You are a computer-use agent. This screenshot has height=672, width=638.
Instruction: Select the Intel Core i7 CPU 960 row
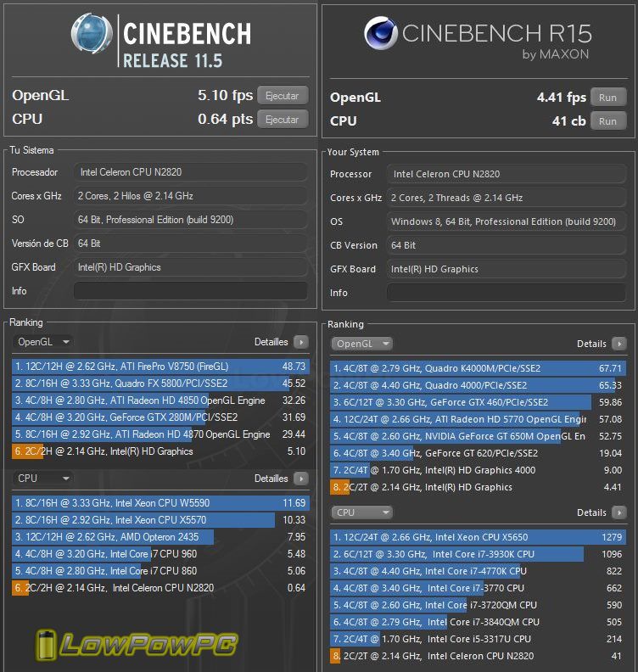[160, 554]
